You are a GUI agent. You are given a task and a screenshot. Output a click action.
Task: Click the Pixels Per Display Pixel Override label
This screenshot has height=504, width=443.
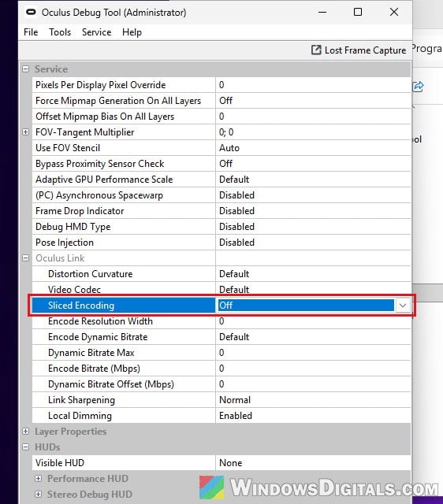pyautogui.click(x=101, y=85)
